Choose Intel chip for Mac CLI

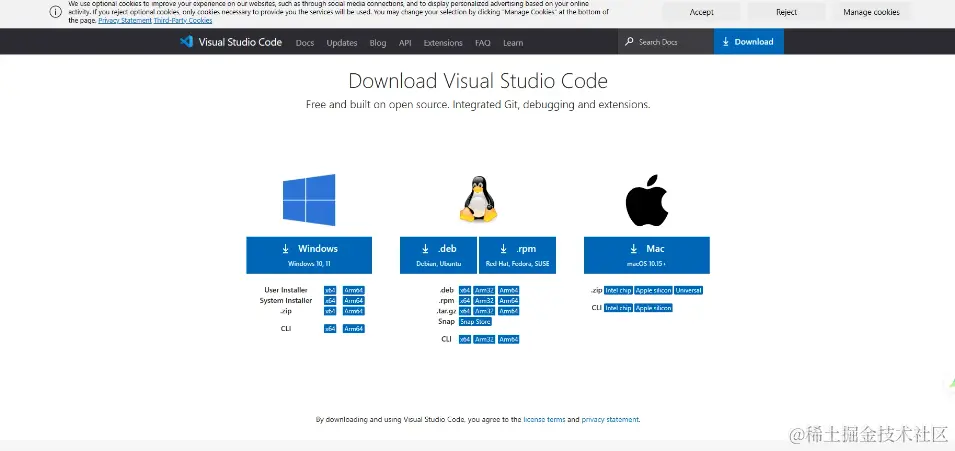tap(618, 308)
